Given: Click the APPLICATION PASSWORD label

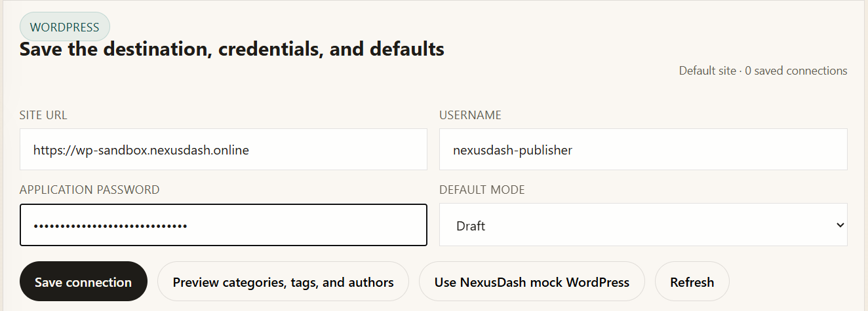Looking at the screenshot, I should point(90,190).
